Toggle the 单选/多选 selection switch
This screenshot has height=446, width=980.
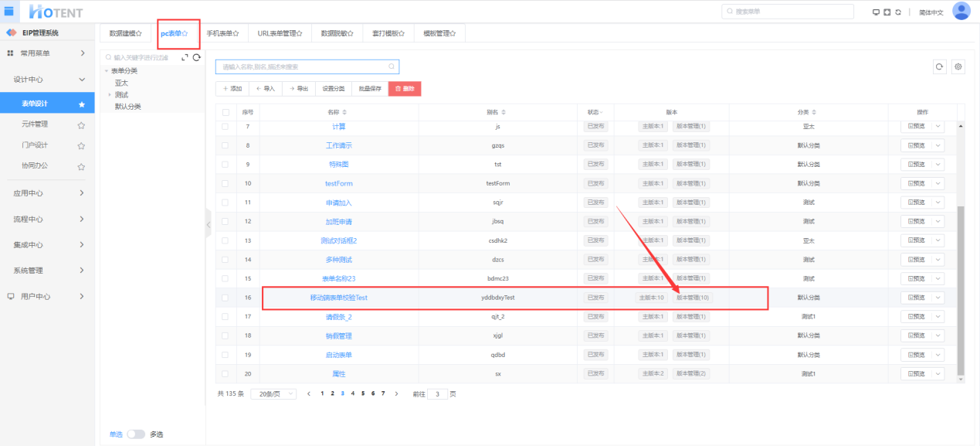136,434
